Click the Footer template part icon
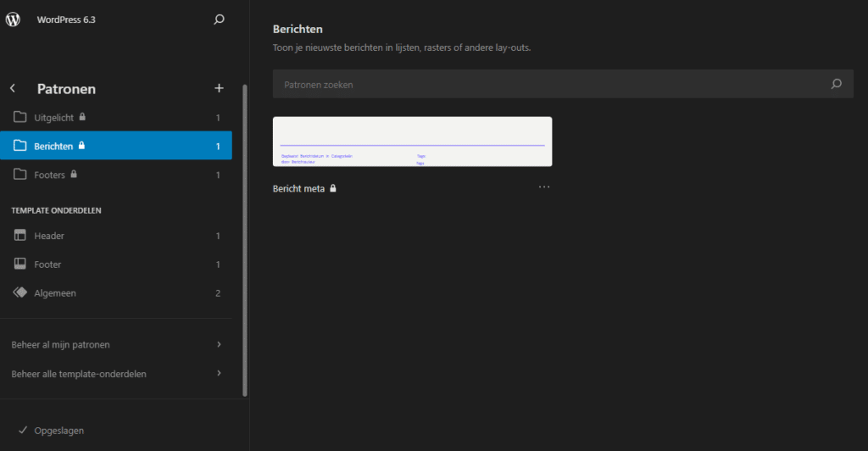This screenshot has height=451, width=868. point(20,264)
